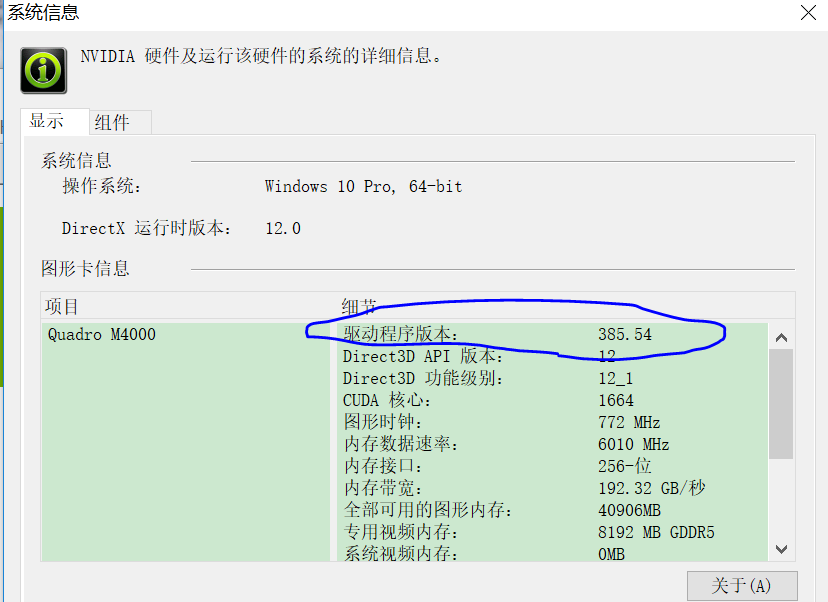Viewport: 828px width, 602px height.
Task: Click the 0MB value
Action: pyautogui.click(x=611, y=554)
